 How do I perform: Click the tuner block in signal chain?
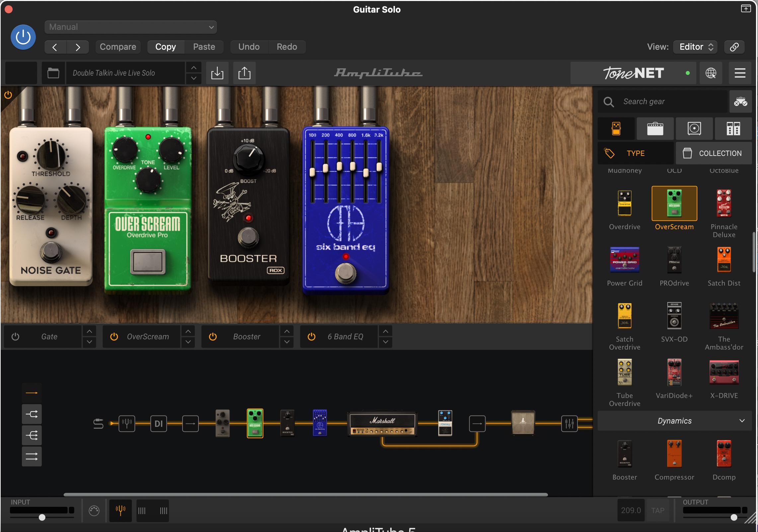pos(127,424)
